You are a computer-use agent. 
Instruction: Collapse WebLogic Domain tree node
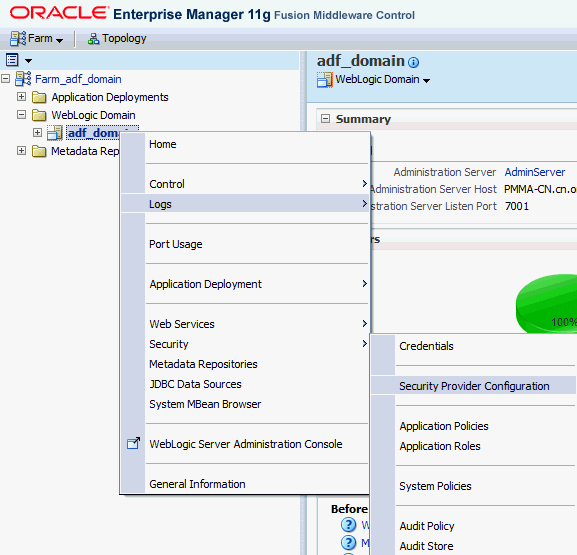point(21,114)
